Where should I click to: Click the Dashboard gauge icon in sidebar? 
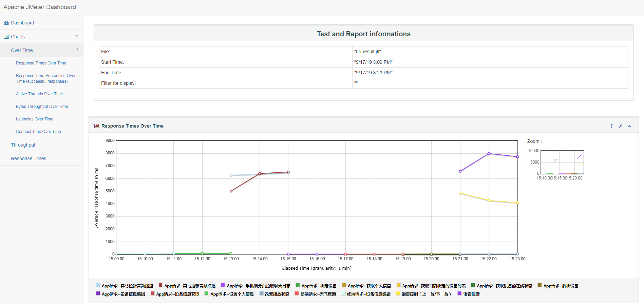coord(6,23)
